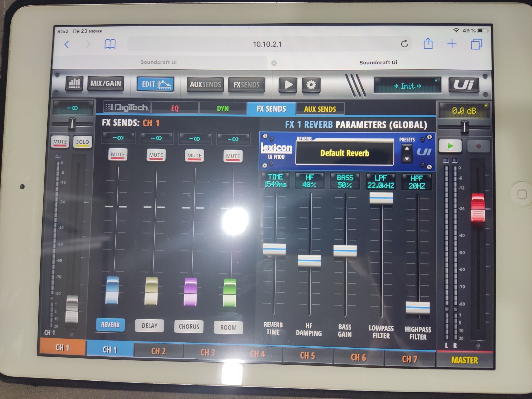This screenshot has width=532, height=399.
Task: Select the CH 7 channel tab
Action: pos(410,359)
